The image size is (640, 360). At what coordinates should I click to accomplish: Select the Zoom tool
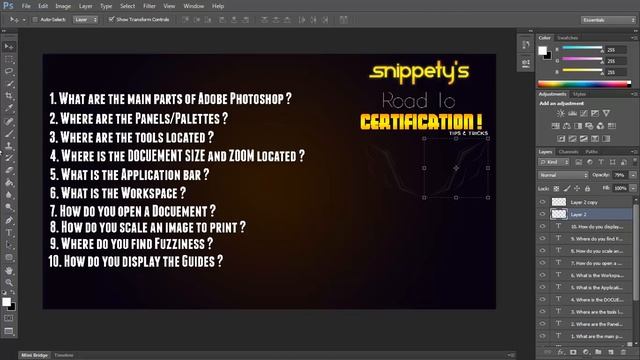click(x=9, y=282)
